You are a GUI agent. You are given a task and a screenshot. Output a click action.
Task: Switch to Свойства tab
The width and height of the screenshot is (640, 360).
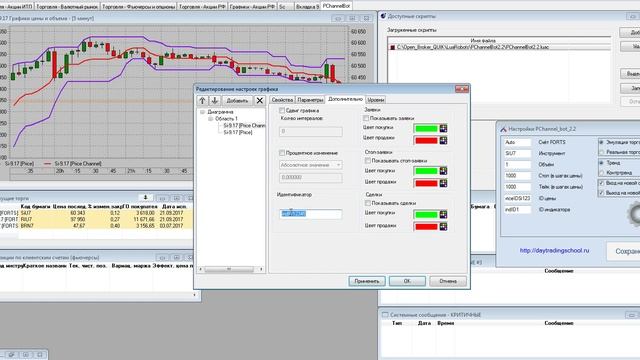(282, 100)
